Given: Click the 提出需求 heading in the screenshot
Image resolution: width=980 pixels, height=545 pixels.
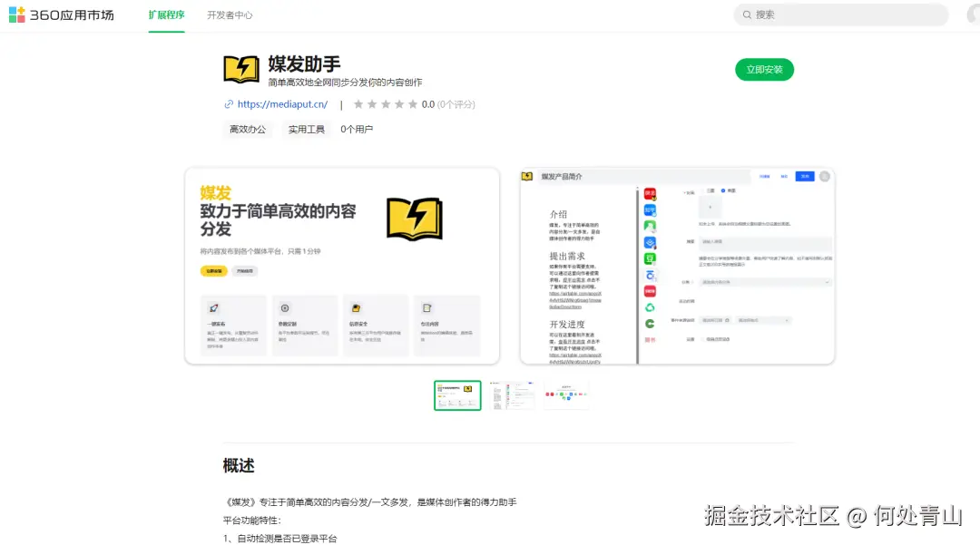Looking at the screenshot, I should pyautogui.click(x=567, y=256).
